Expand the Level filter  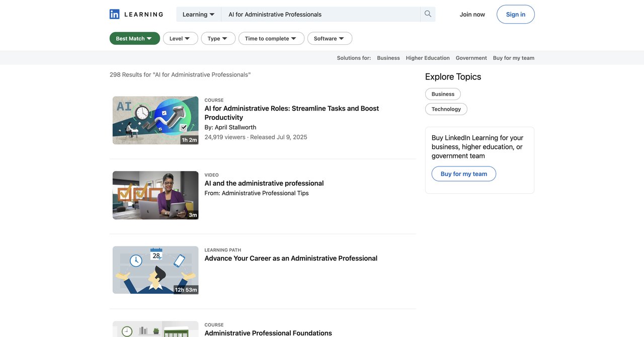pos(180,38)
